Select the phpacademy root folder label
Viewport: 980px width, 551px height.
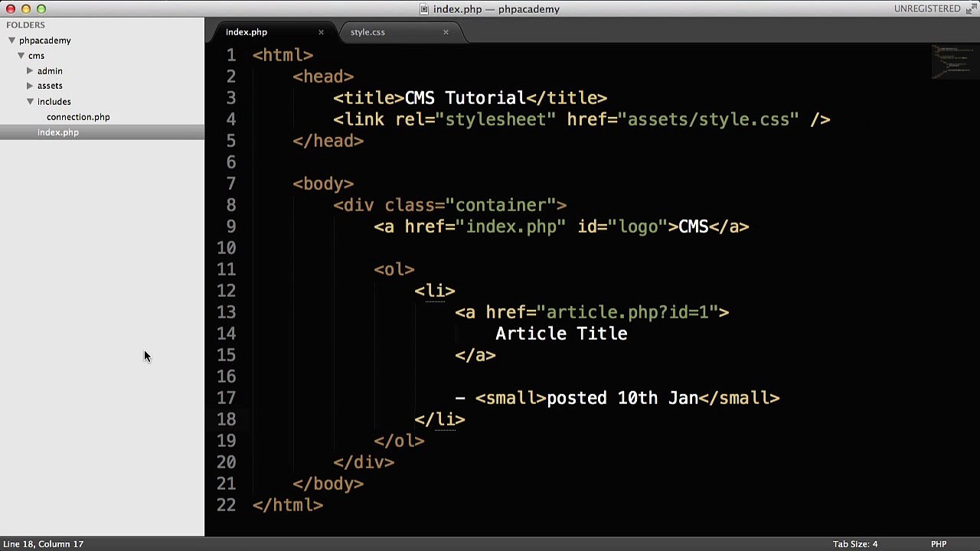coord(45,41)
